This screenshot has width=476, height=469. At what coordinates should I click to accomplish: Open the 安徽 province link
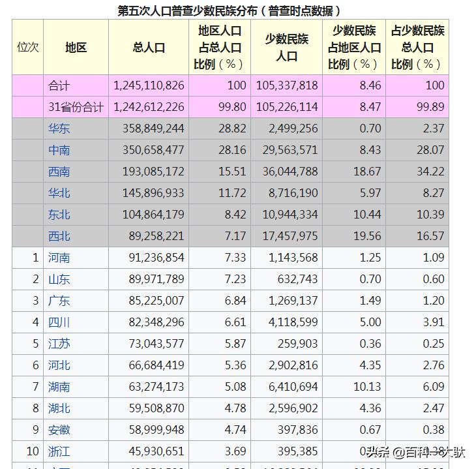coord(59,430)
